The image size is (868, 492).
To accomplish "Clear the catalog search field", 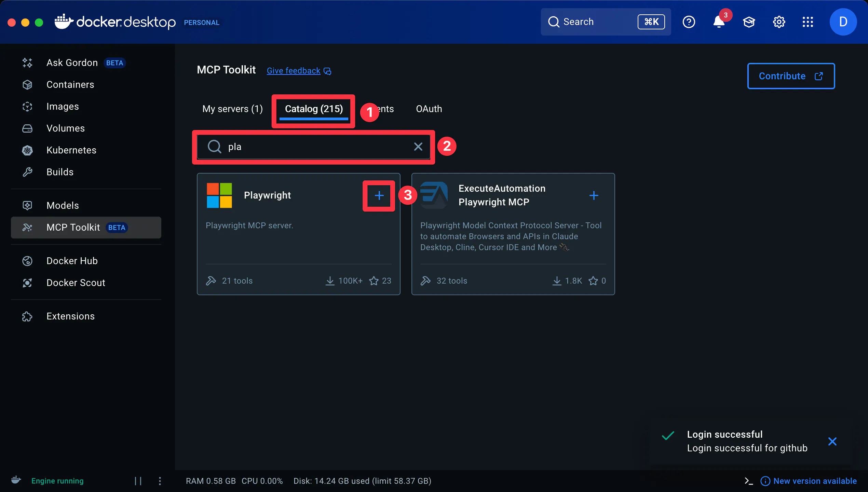I will pos(418,147).
